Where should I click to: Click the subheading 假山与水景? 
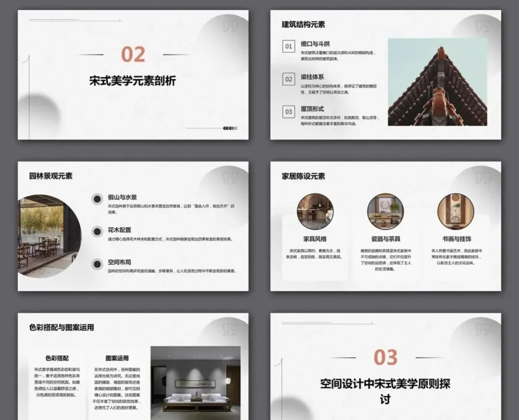(x=122, y=197)
